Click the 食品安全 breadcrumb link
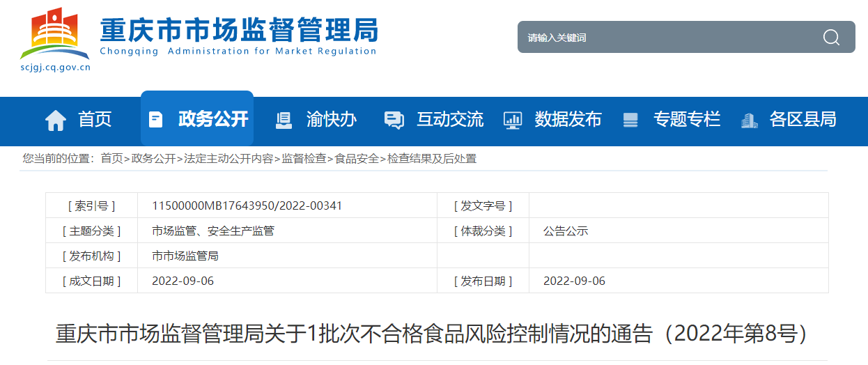Screen dimensions: 868x365 (357, 158)
